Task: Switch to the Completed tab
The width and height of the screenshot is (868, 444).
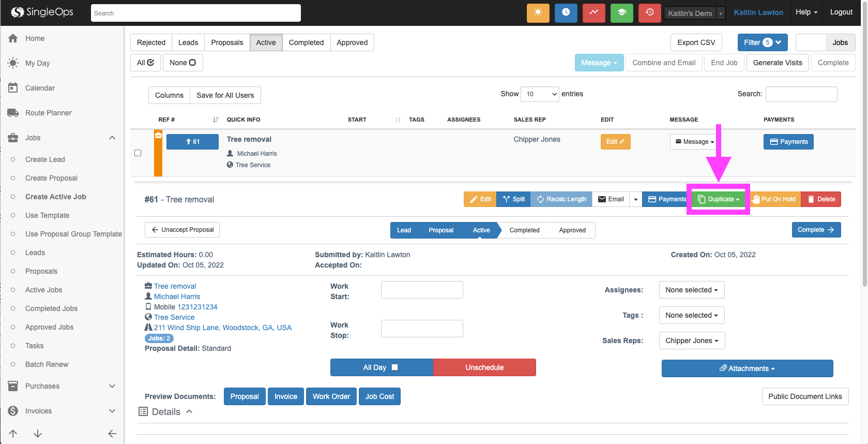Action: pos(306,42)
